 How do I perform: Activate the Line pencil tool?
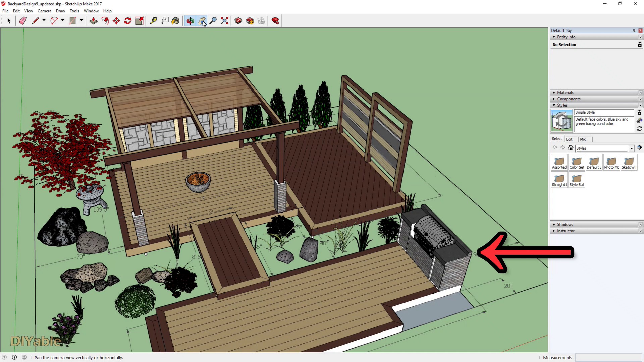(35, 21)
